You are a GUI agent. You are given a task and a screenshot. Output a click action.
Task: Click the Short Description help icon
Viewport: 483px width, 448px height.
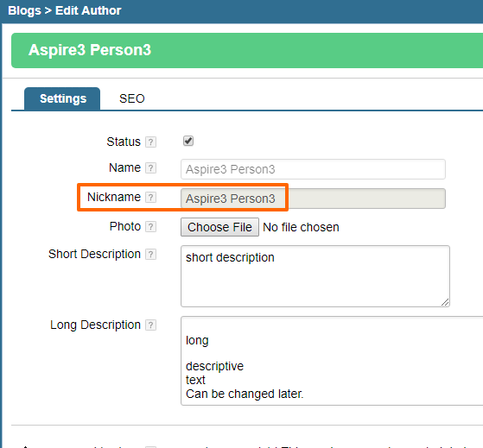(x=150, y=255)
